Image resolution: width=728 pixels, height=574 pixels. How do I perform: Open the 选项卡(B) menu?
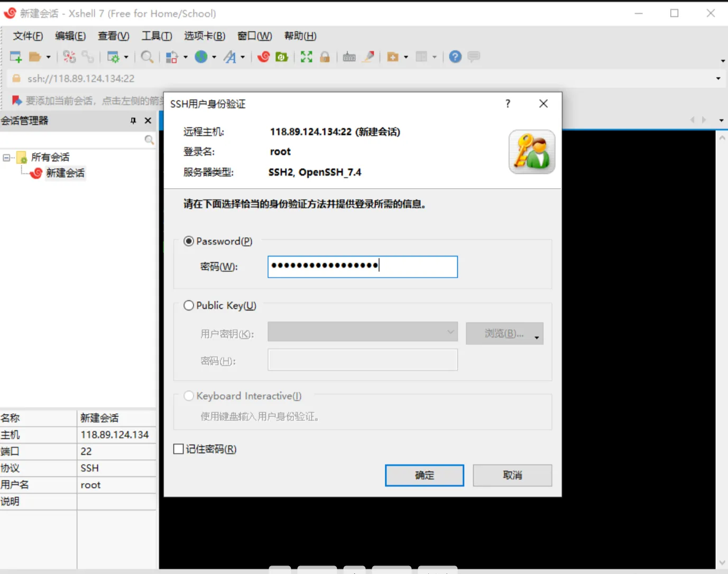(205, 36)
